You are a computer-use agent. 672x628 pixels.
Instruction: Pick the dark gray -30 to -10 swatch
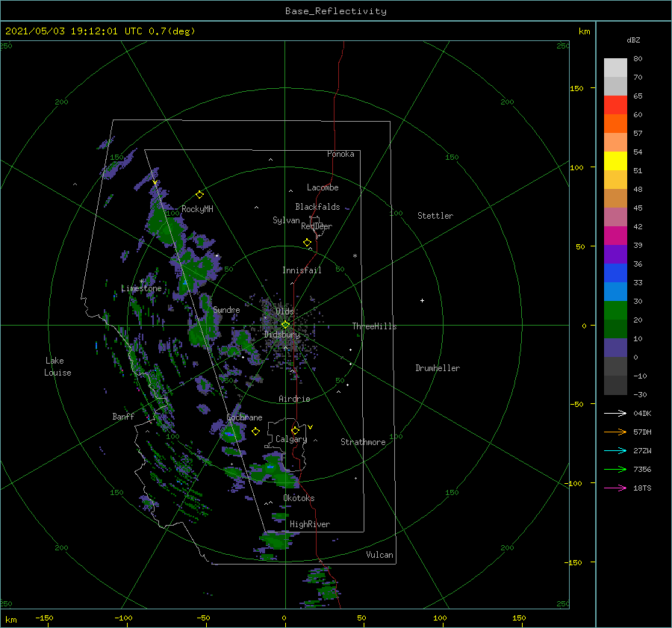pyautogui.click(x=615, y=385)
